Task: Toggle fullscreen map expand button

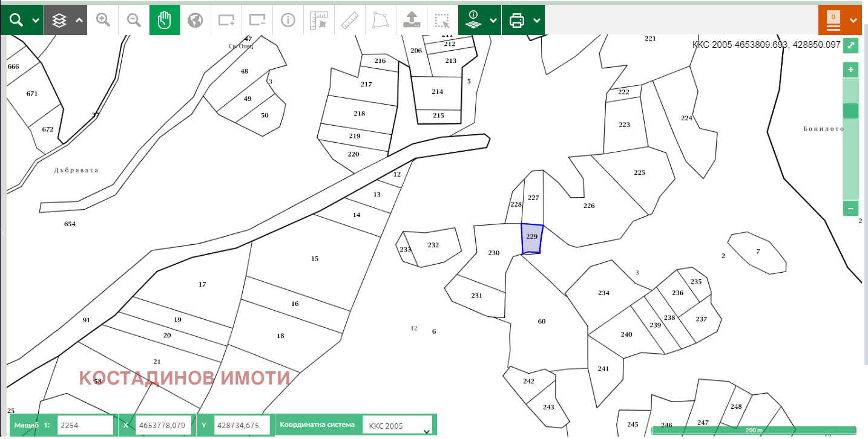Action: [851, 45]
